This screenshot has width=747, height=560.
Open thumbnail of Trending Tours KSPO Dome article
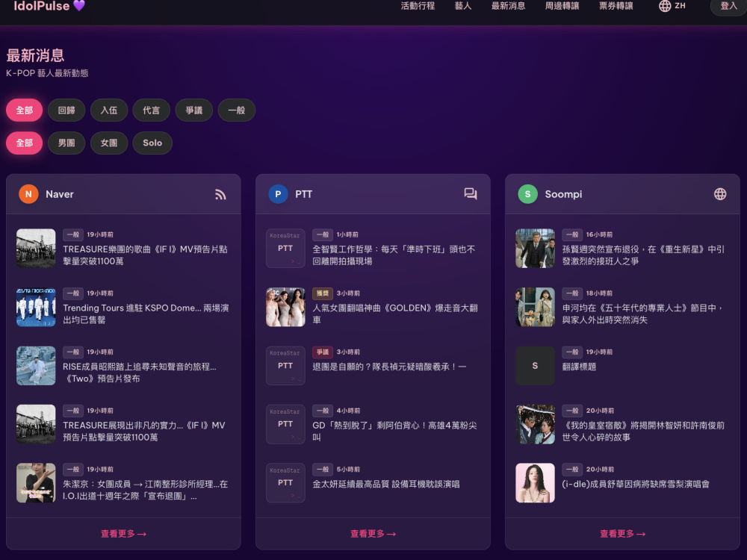[x=36, y=307]
